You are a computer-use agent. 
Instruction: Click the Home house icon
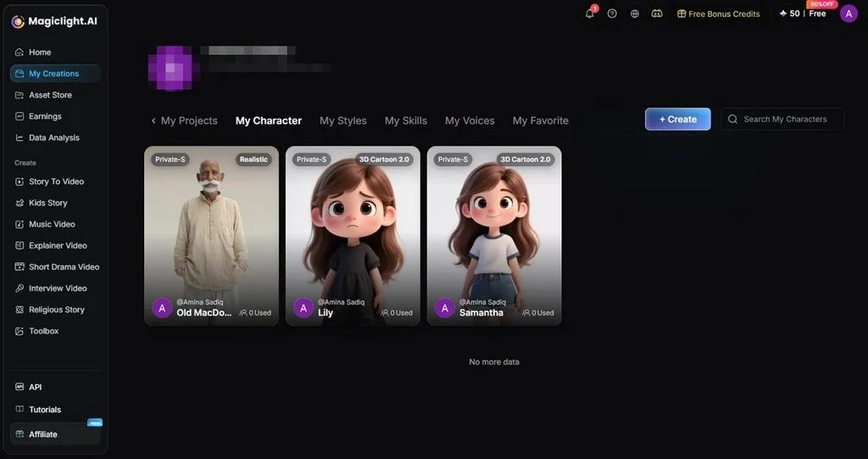[x=19, y=52]
